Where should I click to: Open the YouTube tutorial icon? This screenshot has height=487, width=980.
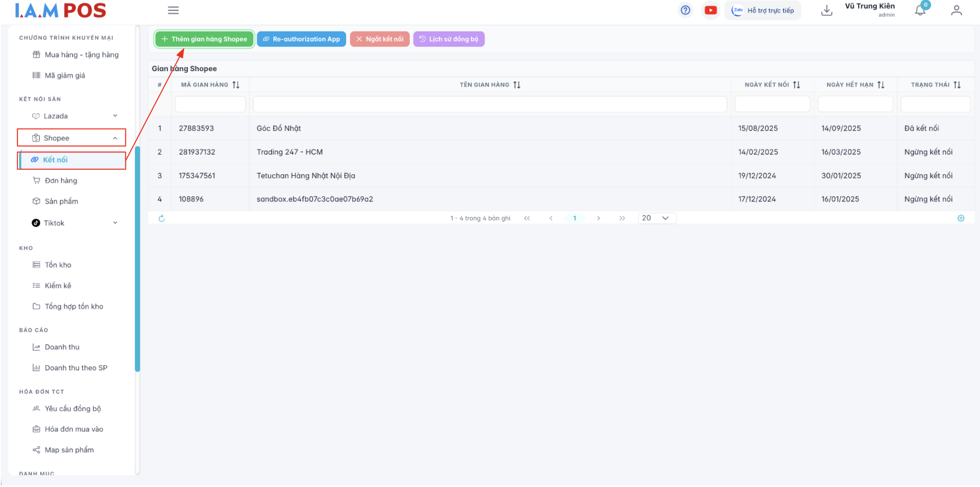pyautogui.click(x=710, y=11)
